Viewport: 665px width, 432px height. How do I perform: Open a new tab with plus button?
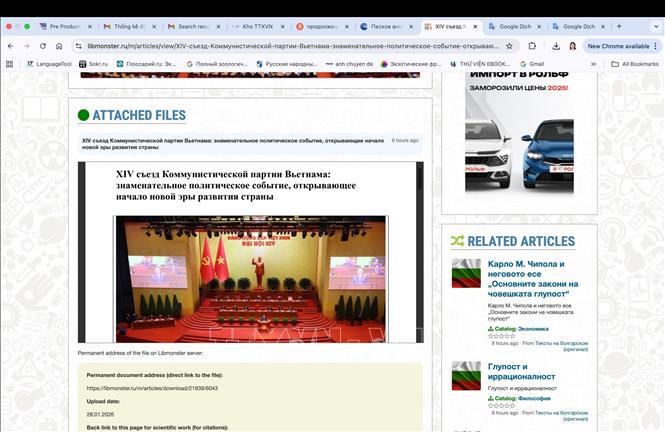(619, 26)
